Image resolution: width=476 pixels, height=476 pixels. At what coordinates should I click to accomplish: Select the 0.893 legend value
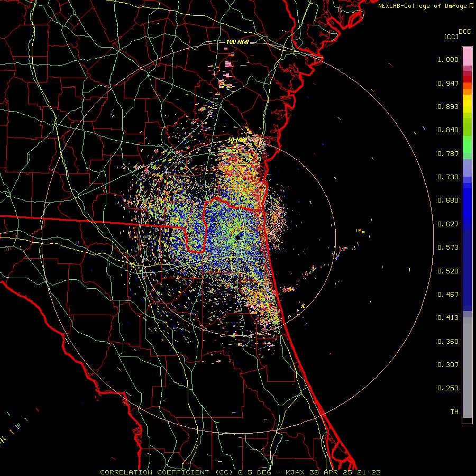click(x=448, y=106)
